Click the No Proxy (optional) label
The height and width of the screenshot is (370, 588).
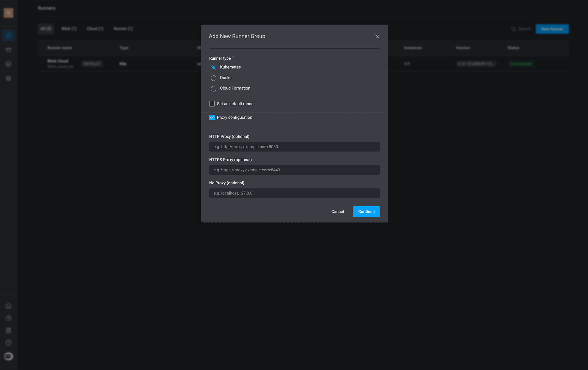tap(227, 183)
